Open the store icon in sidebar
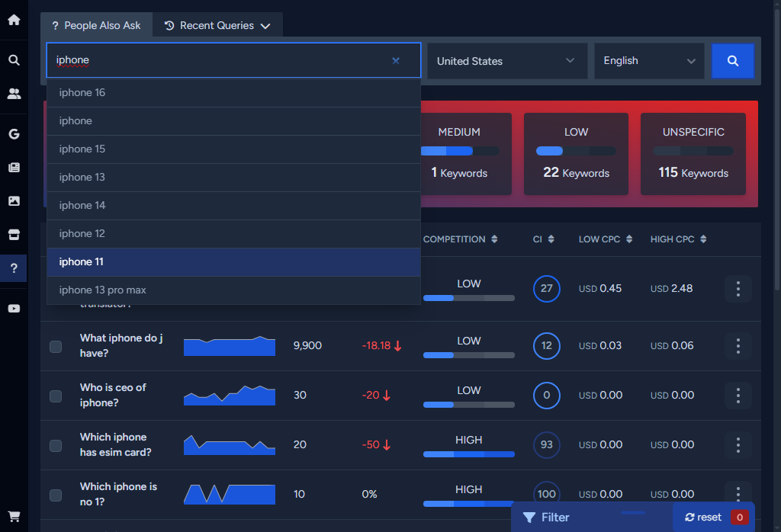Image resolution: width=781 pixels, height=532 pixels. point(14,235)
